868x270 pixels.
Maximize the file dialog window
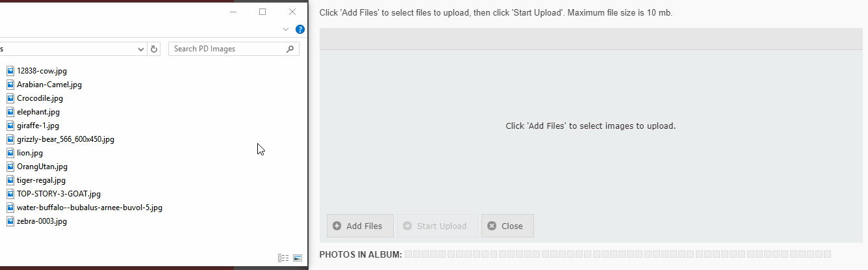262,12
